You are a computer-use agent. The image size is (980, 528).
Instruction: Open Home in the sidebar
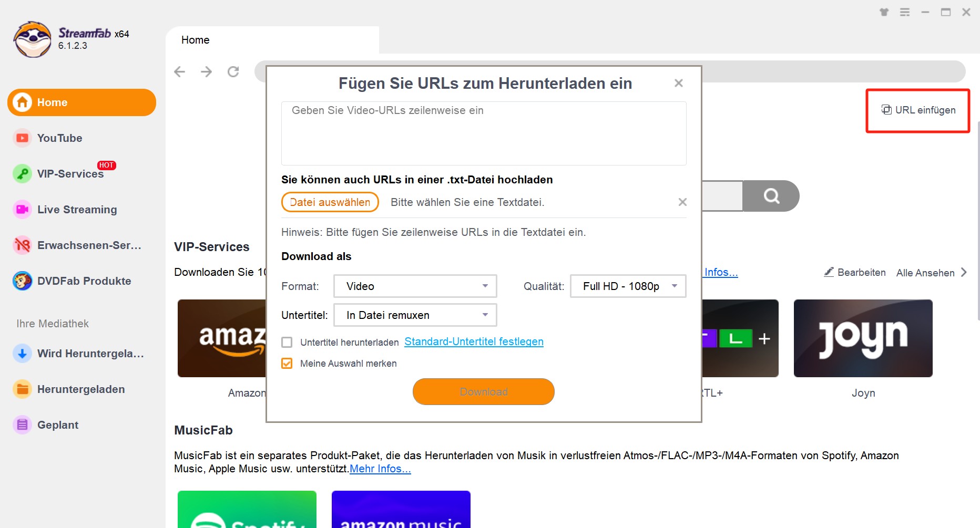(x=81, y=102)
